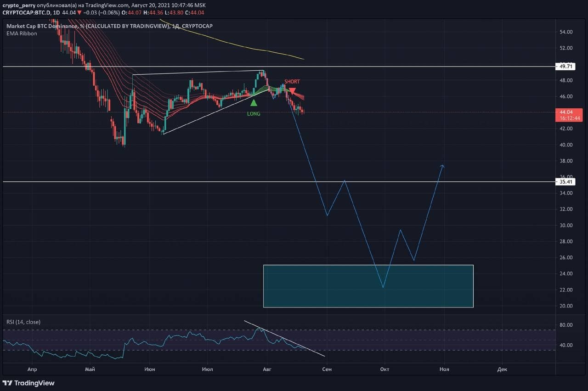Click the 35.41 horizontal line price label
588x391 pixels.
pyautogui.click(x=566, y=182)
